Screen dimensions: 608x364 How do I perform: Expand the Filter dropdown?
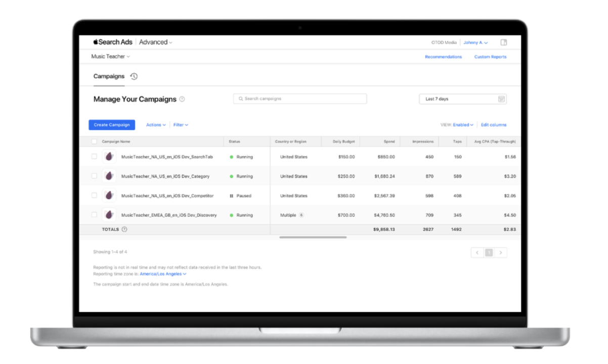pyautogui.click(x=181, y=125)
